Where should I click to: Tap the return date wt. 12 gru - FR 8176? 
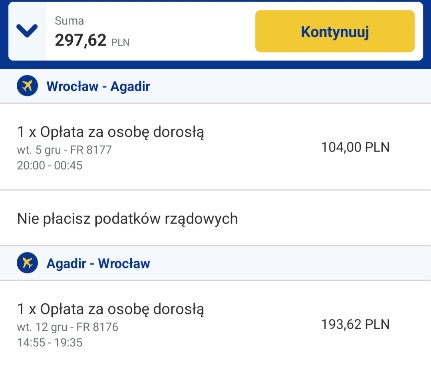tap(68, 327)
